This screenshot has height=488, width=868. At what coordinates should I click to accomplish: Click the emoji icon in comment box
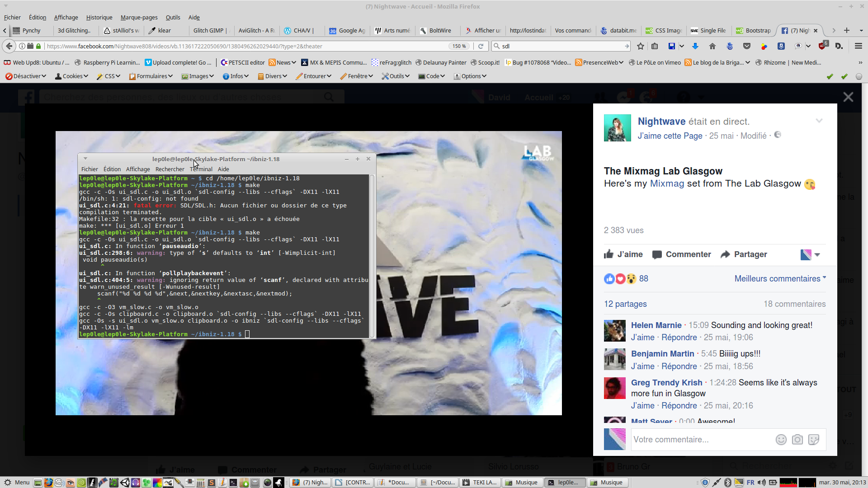pos(781,440)
